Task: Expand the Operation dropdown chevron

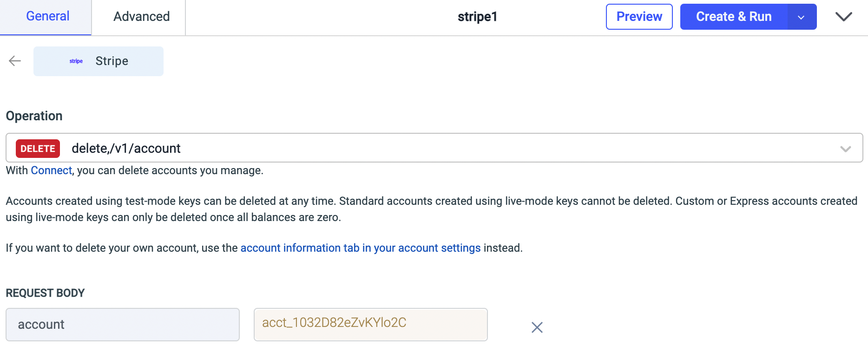Action: (x=845, y=149)
